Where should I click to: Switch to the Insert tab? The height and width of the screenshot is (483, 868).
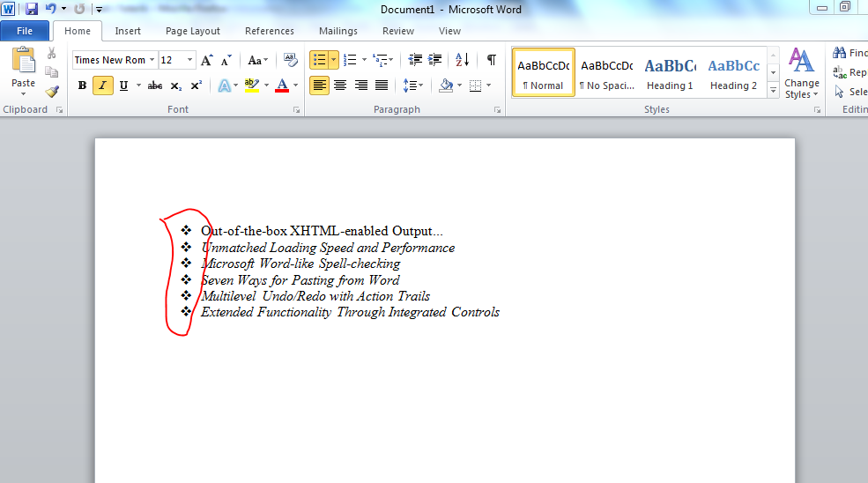tap(128, 31)
